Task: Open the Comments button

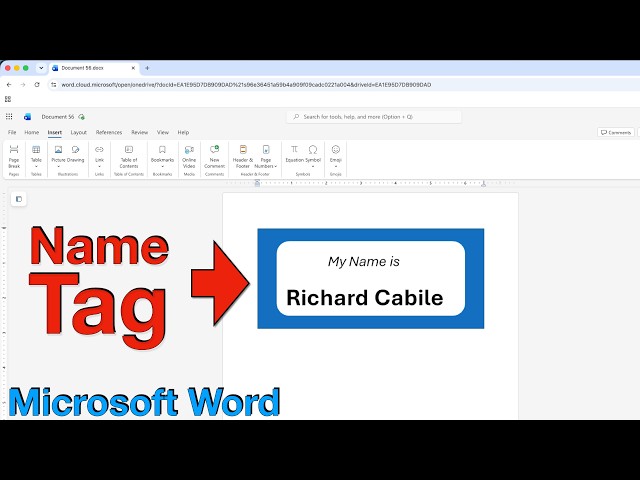Action: point(616,132)
